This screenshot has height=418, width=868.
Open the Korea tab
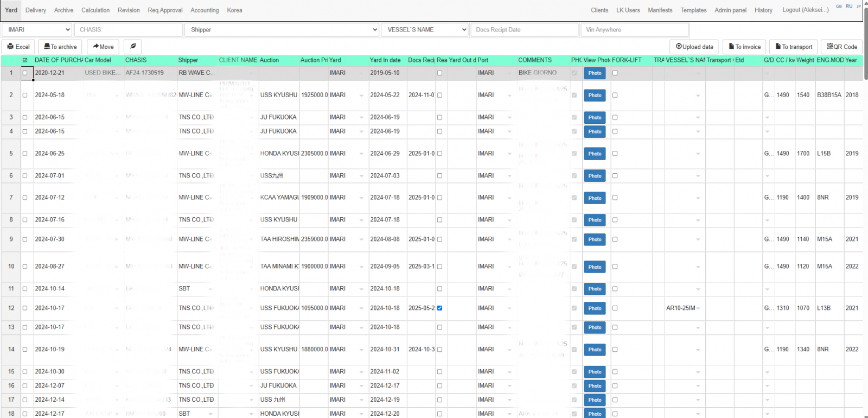click(x=234, y=10)
